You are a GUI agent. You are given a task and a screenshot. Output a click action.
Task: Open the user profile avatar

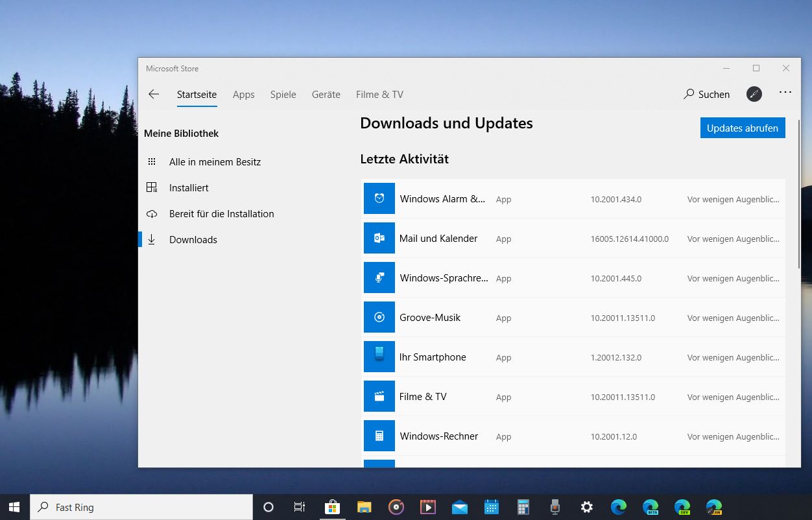tap(754, 94)
